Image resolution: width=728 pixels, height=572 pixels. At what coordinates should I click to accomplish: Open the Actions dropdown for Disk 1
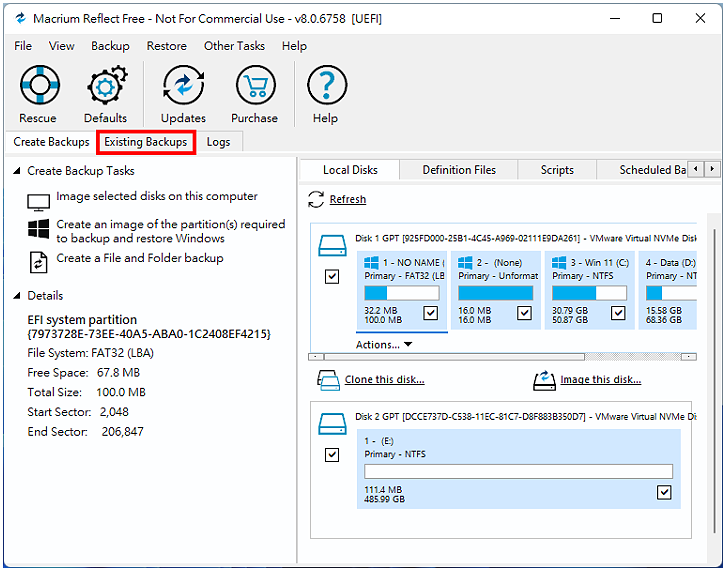(384, 345)
